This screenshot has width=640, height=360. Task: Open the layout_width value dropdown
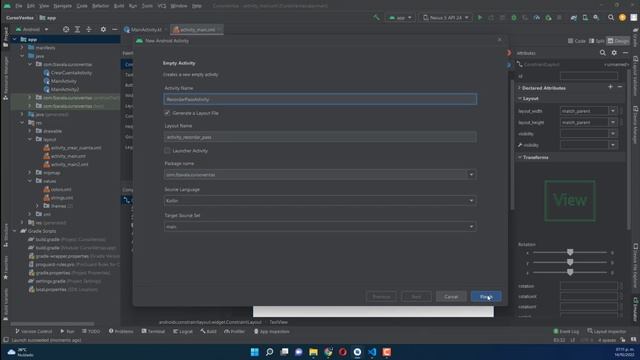(613, 111)
